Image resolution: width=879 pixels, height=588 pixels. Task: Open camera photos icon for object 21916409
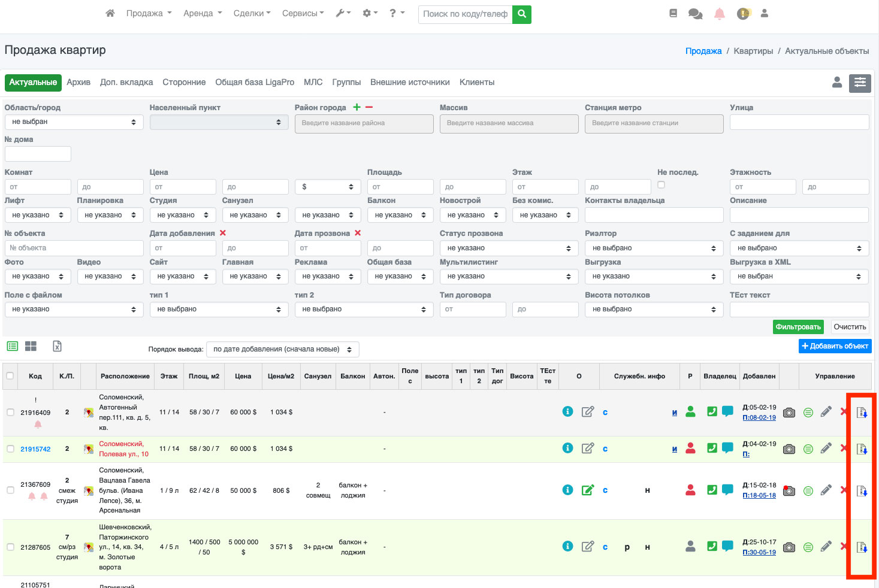[789, 413]
